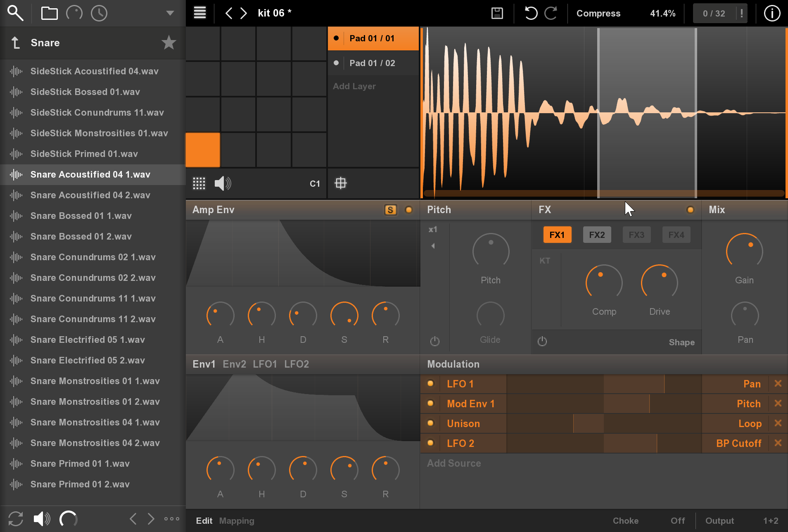The image size is (788, 532).
Task: Click Add Source in Modulation
Action: click(454, 463)
